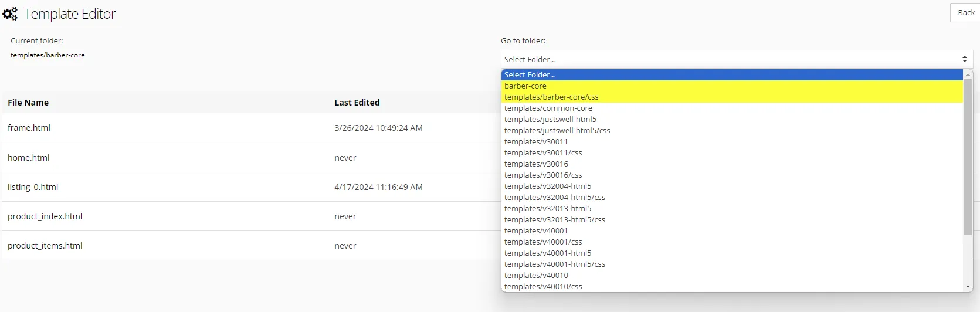Open product_index.html file
Screen dimensions: 980x312
point(45,216)
